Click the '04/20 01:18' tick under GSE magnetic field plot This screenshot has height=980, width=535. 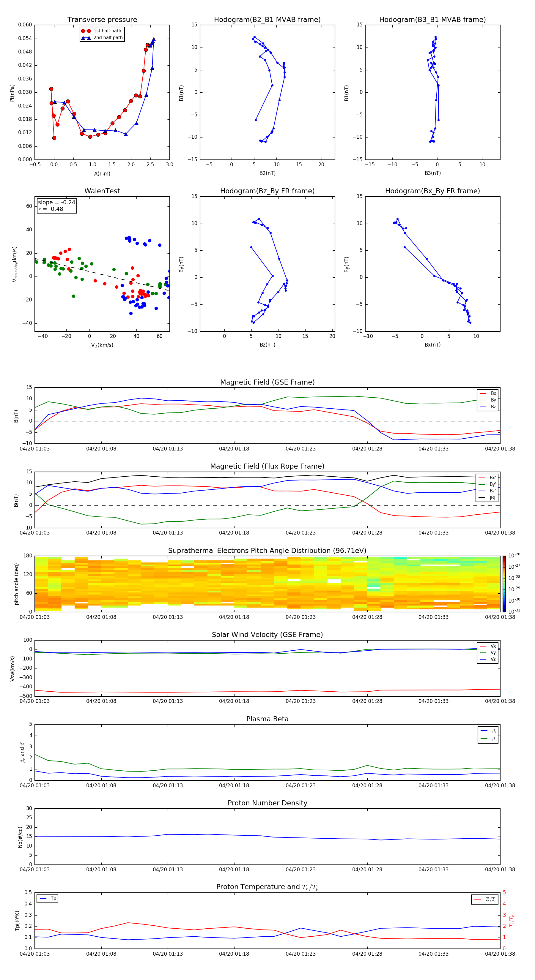tap(234, 449)
